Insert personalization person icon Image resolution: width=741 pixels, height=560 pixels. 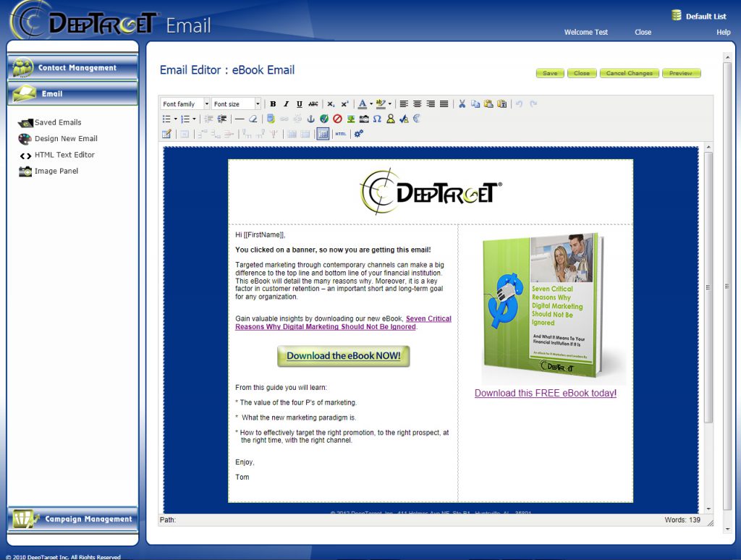[390, 119]
